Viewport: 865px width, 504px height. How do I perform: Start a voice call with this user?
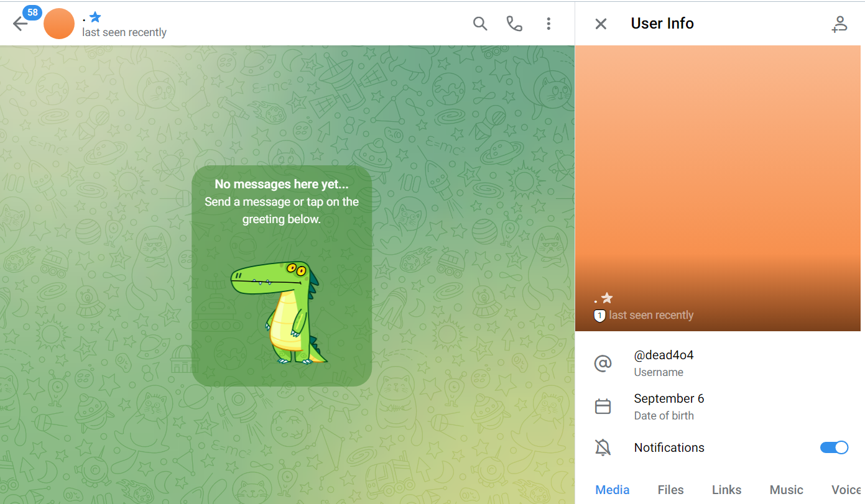point(514,24)
